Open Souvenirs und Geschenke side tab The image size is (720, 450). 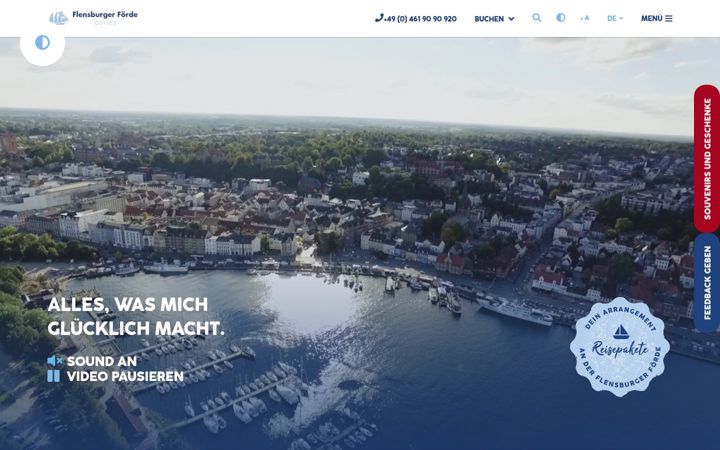pos(707,158)
